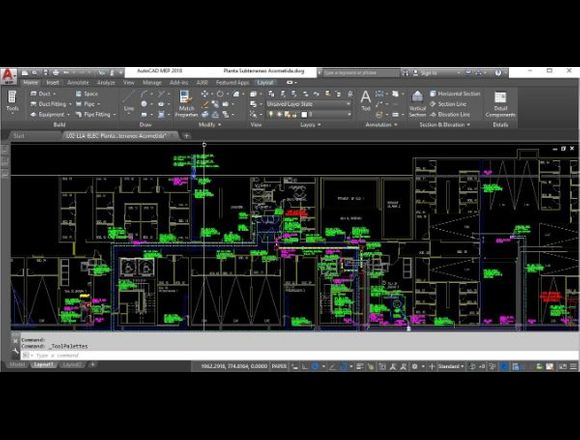Toggle the clean screen icon in status bar
This screenshot has width=580, height=440.
coord(562,366)
